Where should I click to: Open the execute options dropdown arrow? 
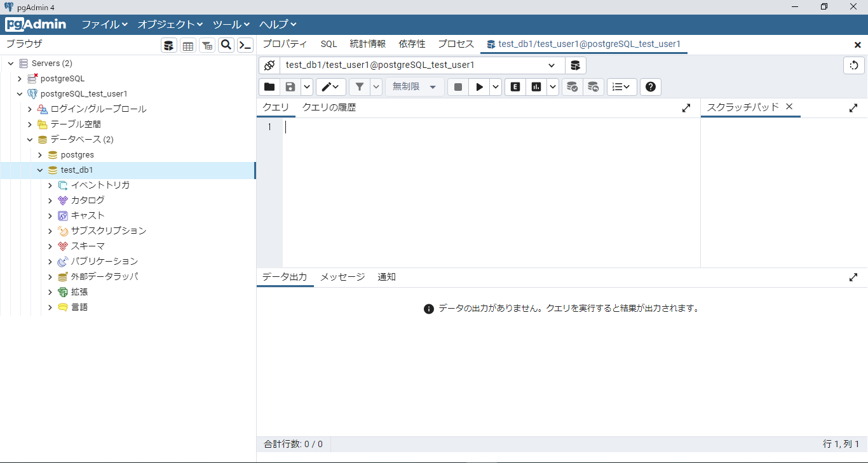tap(496, 87)
